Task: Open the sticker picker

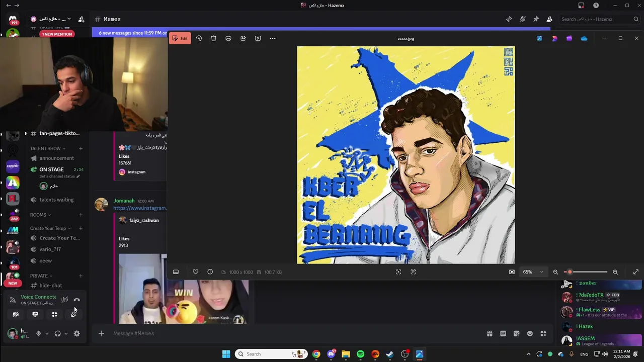Action: (x=516, y=333)
